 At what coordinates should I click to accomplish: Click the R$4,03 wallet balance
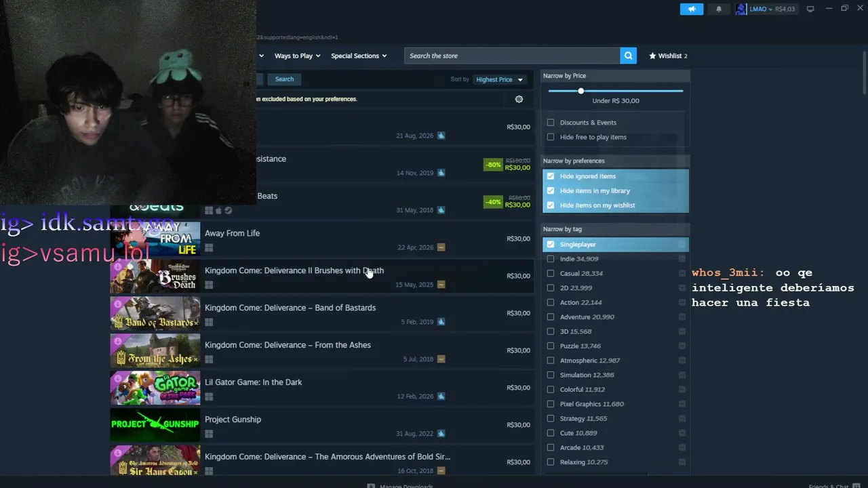(x=785, y=9)
